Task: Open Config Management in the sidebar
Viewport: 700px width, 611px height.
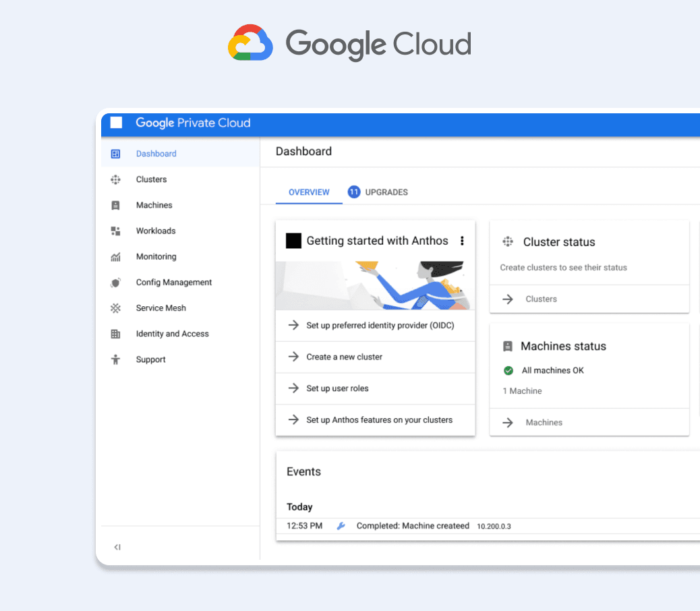Action: (x=180, y=283)
